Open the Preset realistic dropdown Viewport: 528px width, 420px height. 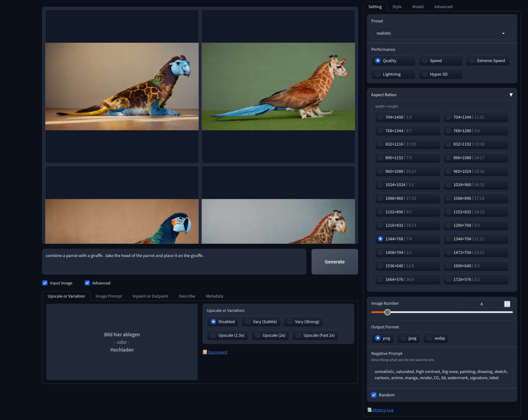coord(442,33)
